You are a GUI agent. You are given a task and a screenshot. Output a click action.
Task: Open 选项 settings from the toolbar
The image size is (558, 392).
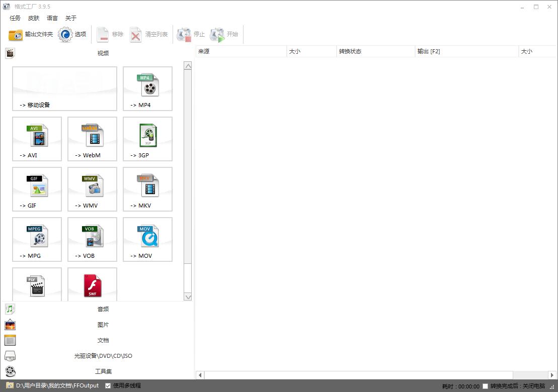[72, 34]
